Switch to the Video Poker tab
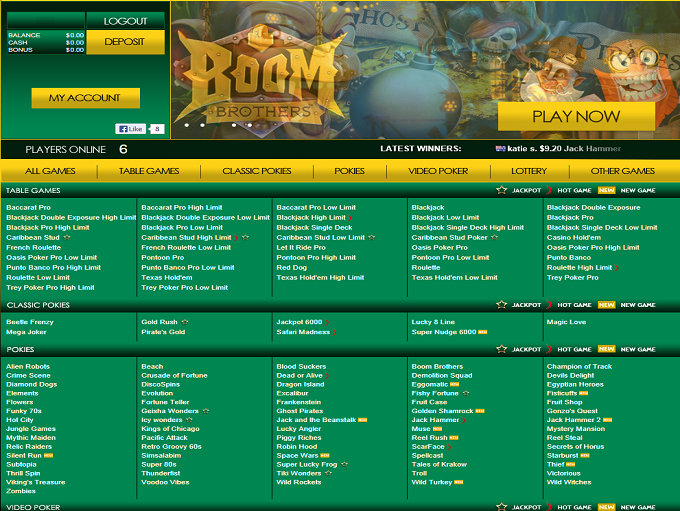 click(438, 171)
